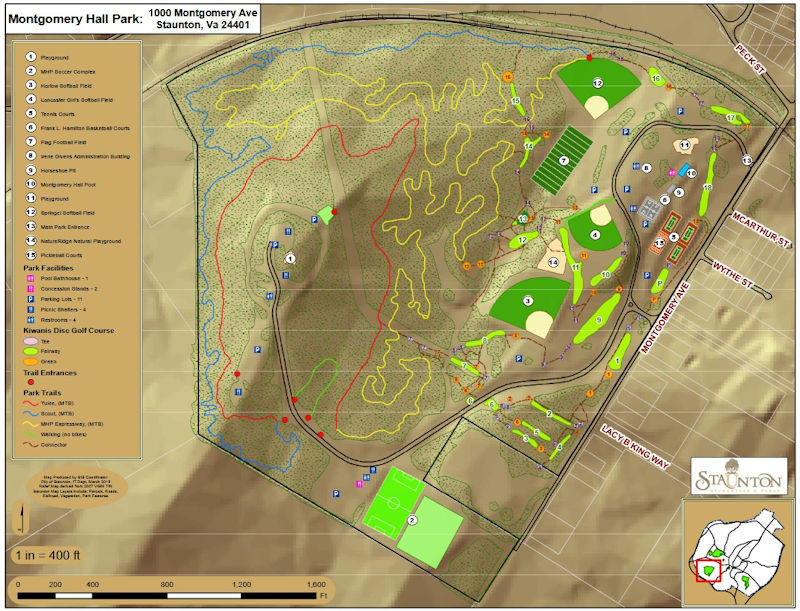Click the Fairway green legend swatch
800x611 pixels.
click(31, 351)
